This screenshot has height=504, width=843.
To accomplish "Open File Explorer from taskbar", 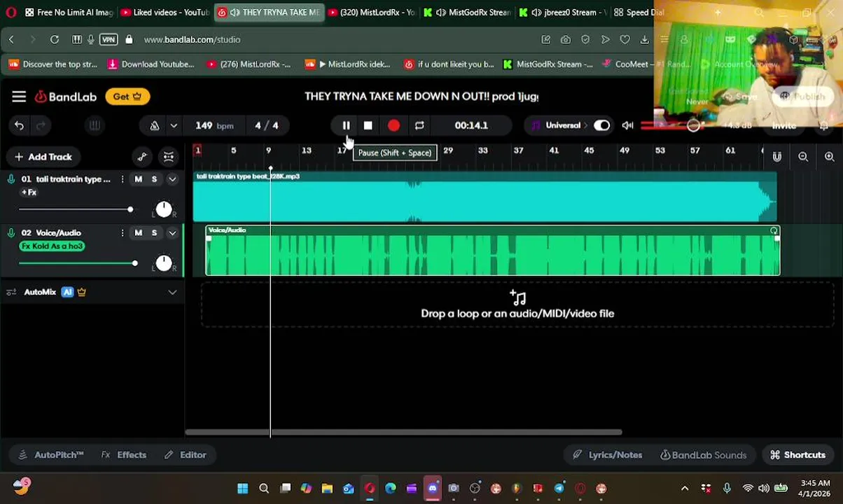I will click(x=327, y=488).
